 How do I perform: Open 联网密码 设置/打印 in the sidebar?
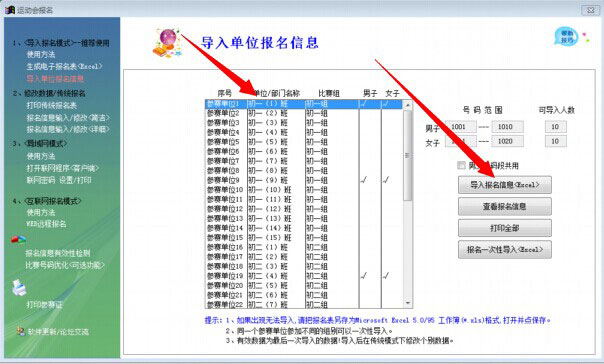click(59, 180)
